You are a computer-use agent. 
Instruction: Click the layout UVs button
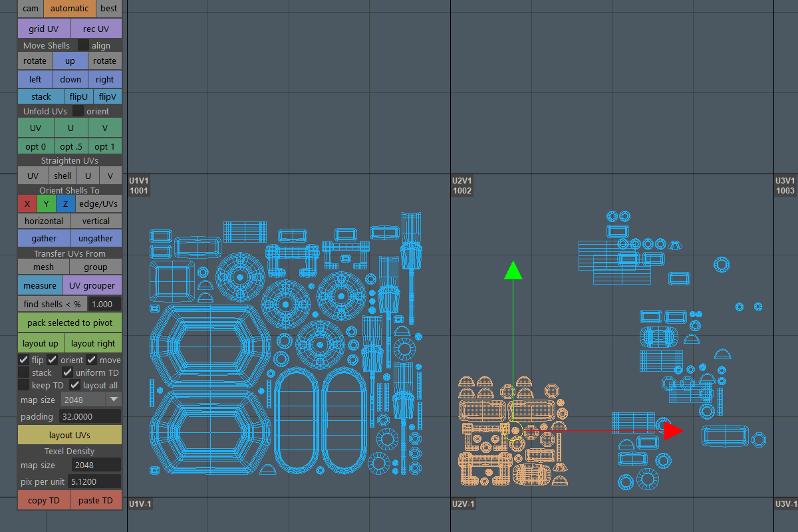point(70,435)
